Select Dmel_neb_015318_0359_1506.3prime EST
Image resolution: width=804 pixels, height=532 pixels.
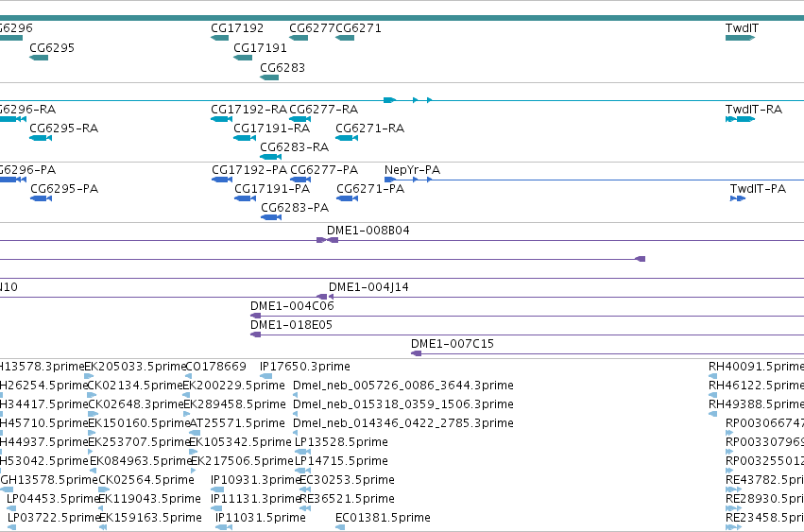[x=403, y=404]
